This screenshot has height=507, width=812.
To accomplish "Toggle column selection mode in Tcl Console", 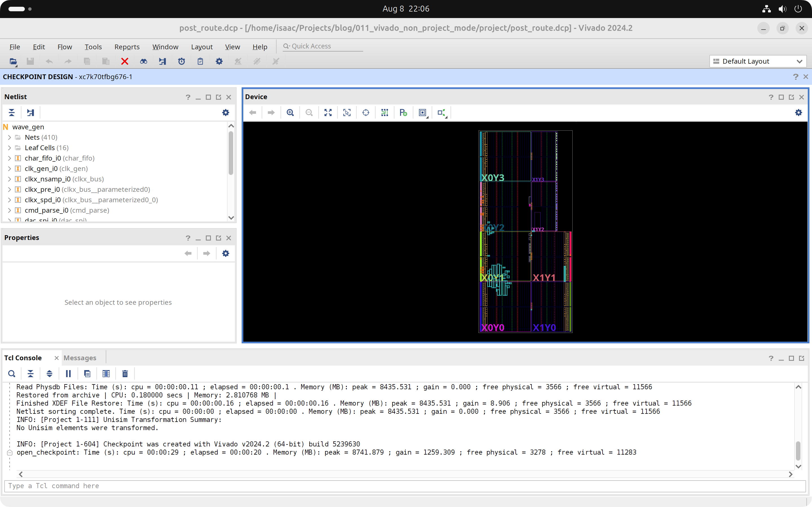I will (106, 373).
